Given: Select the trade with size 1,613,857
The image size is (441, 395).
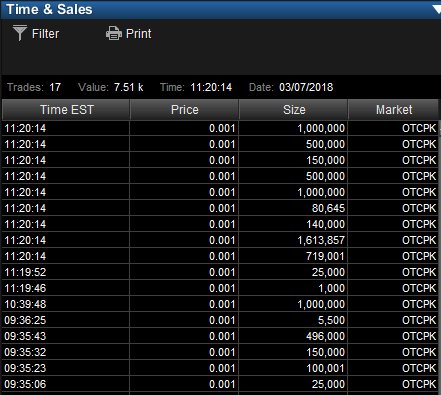Looking at the screenshot, I should 220,240.
